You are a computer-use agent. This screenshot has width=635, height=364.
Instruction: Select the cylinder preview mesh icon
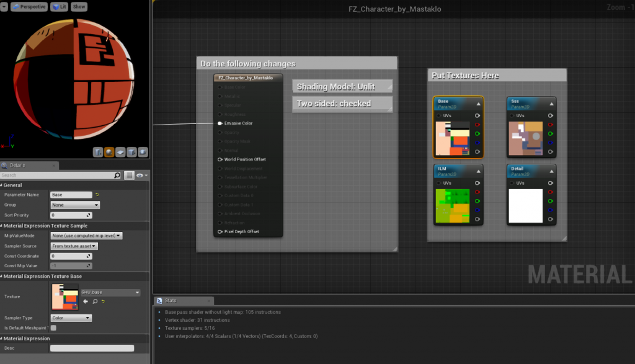tap(97, 152)
